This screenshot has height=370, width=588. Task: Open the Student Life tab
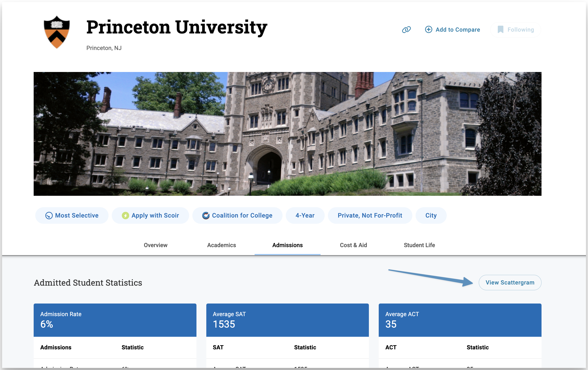[x=419, y=245]
